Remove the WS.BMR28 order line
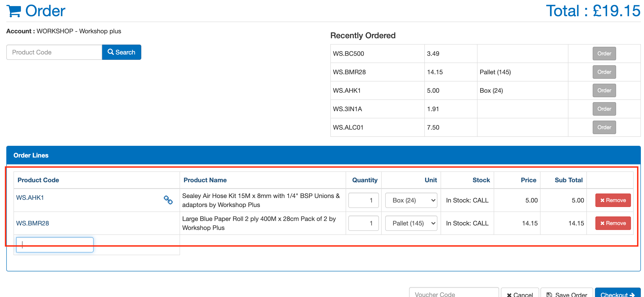 [x=613, y=223]
